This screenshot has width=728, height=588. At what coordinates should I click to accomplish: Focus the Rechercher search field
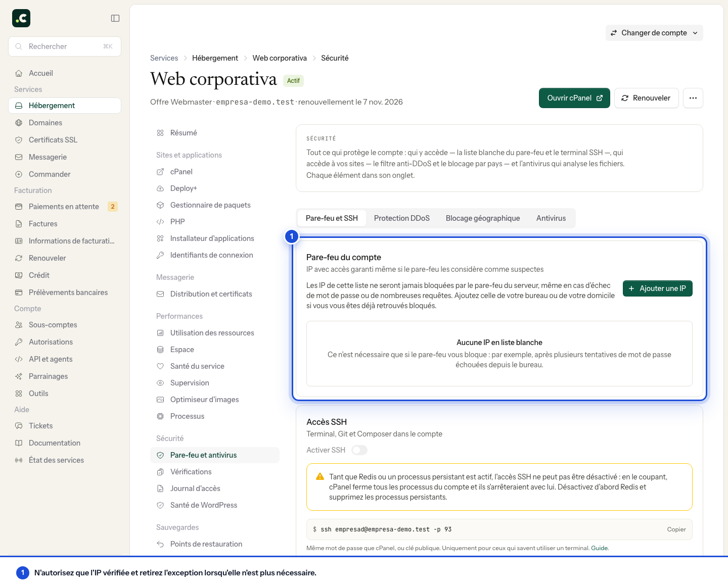click(65, 46)
